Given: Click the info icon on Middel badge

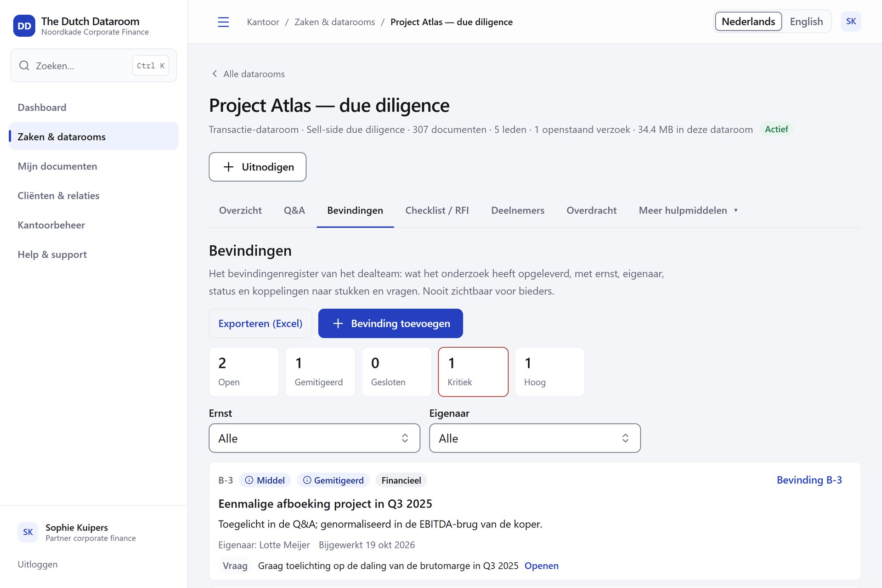Looking at the screenshot, I should click(x=249, y=480).
